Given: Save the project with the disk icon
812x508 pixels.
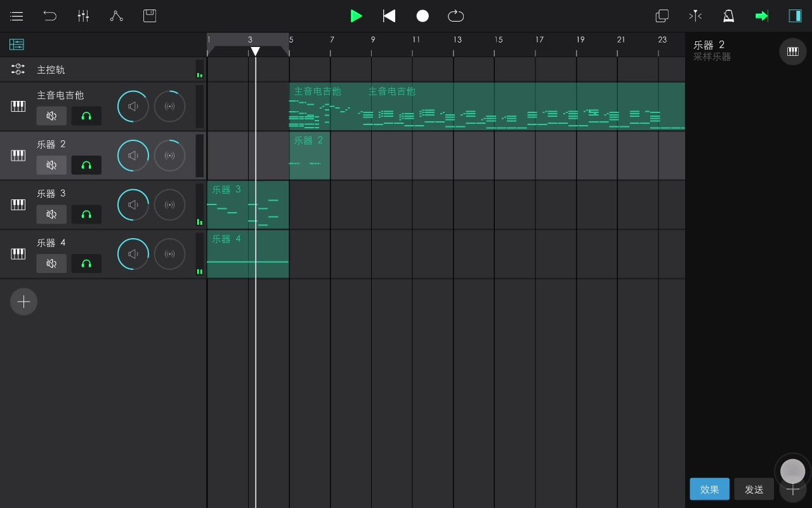Looking at the screenshot, I should 150,16.
